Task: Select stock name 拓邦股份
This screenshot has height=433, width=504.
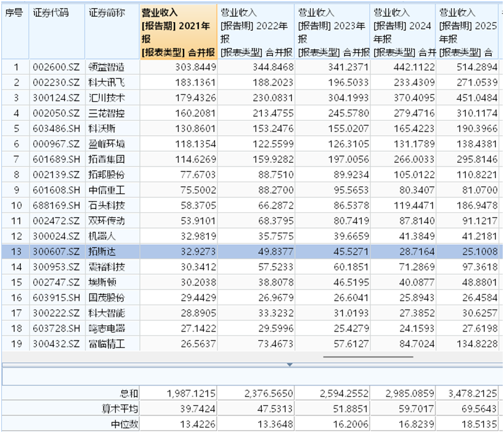Action: [x=107, y=175]
